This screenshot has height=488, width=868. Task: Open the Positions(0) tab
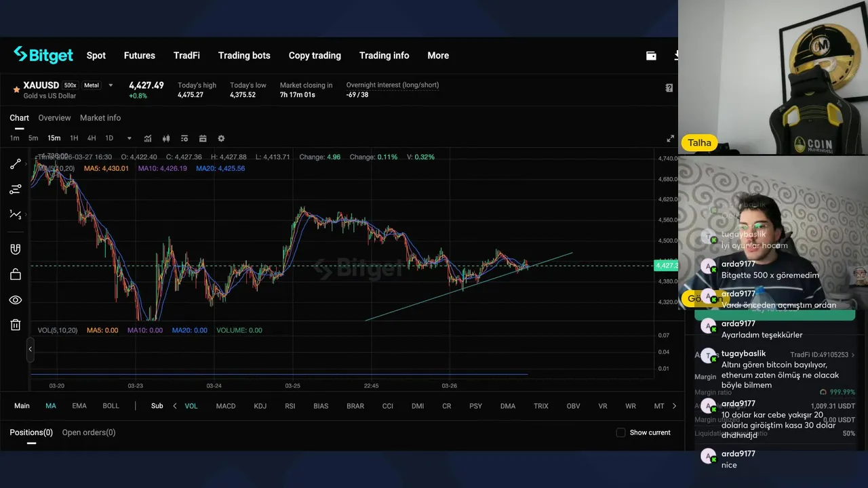pyautogui.click(x=31, y=432)
